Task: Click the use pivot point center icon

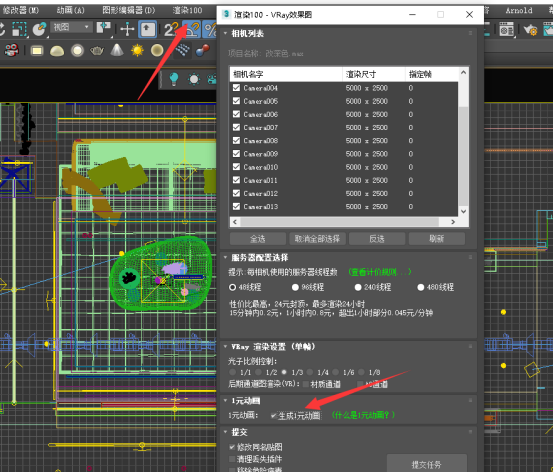Action: pyautogui.click(x=104, y=29)
